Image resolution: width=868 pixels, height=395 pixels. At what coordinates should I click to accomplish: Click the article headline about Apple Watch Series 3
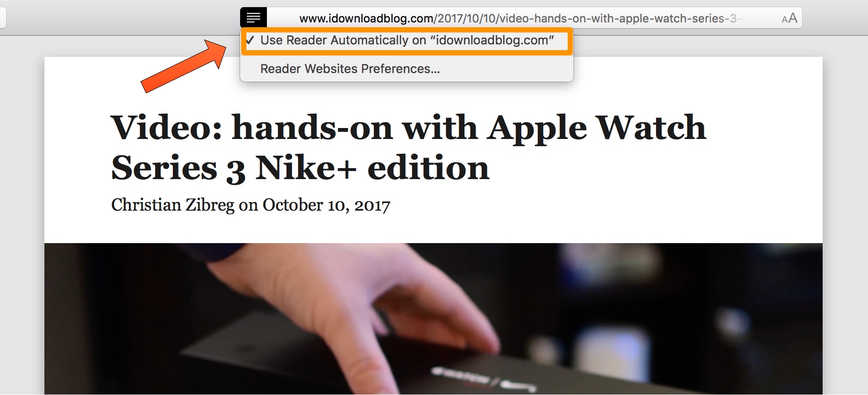click(408, 148)
